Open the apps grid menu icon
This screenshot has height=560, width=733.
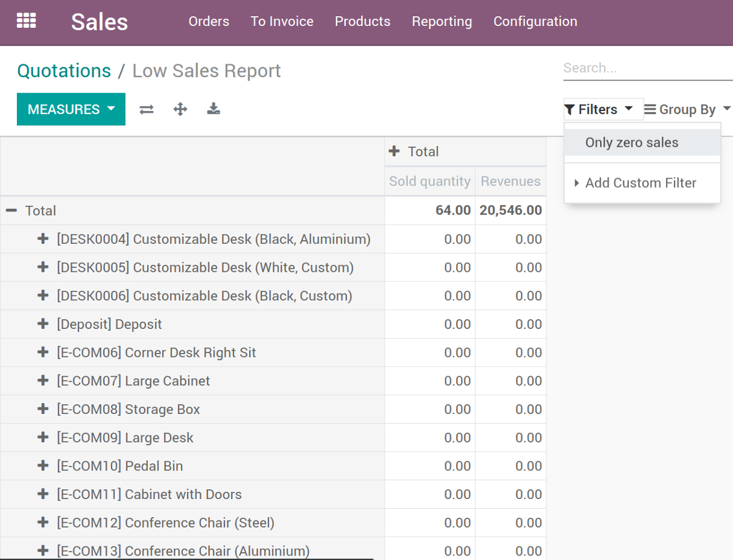pos(26,21)
